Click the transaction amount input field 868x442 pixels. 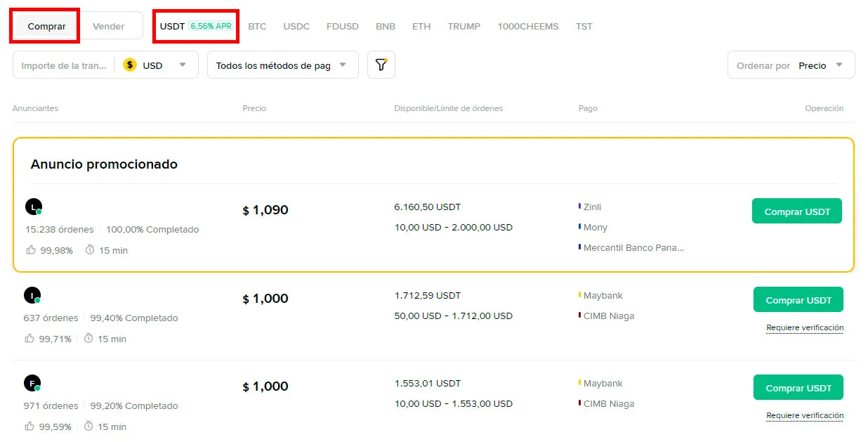(x=64, y=65)
